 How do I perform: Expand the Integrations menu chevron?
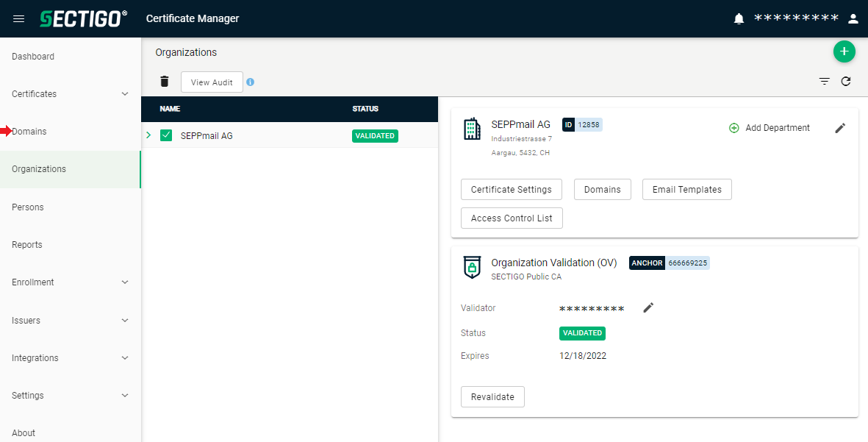click(125, 358)
